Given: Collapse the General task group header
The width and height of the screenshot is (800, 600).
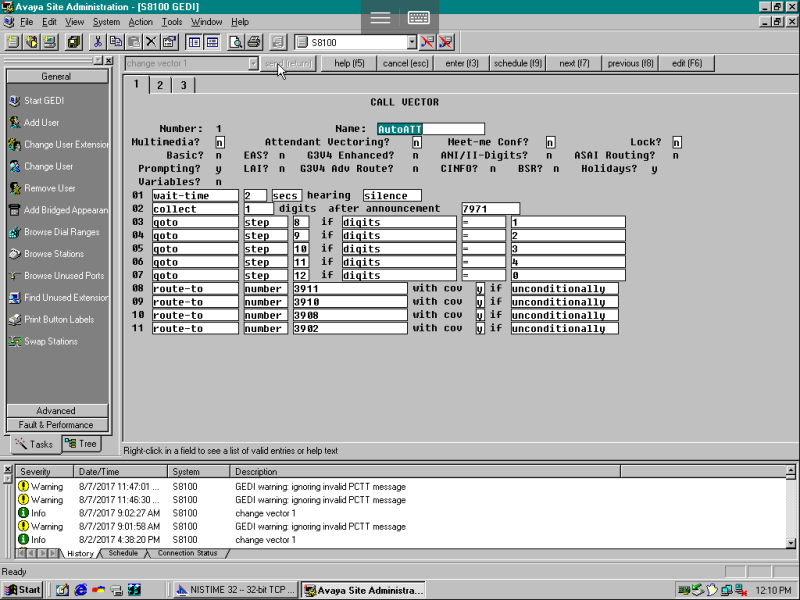Looking at the screenshot, I should pyautogui.click(x=56, y=77).
